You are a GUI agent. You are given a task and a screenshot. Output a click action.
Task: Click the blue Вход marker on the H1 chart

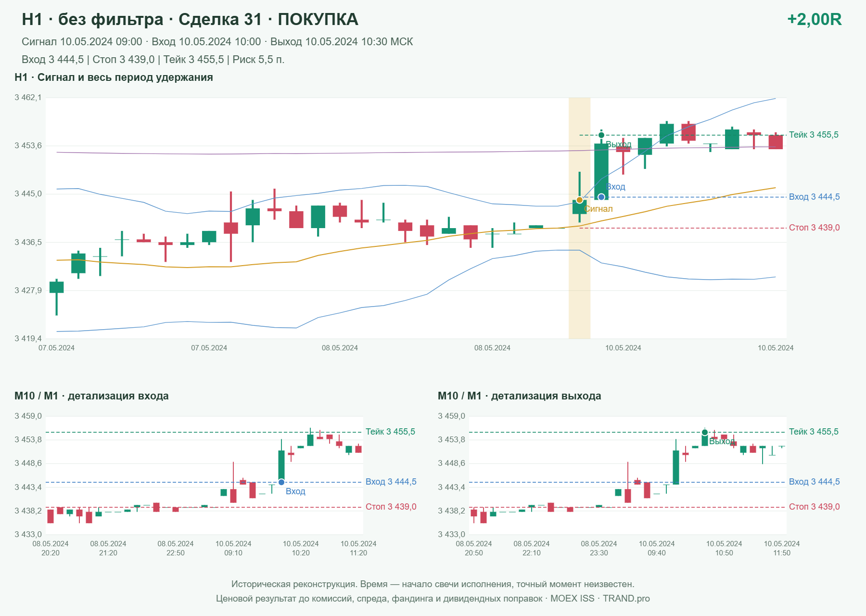(601, 197)
